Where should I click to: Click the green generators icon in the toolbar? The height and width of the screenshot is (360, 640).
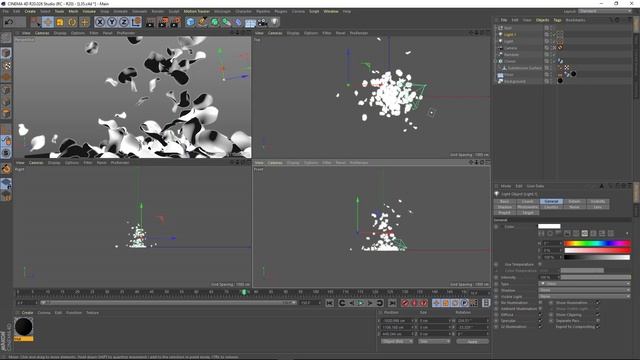[215, 22]
